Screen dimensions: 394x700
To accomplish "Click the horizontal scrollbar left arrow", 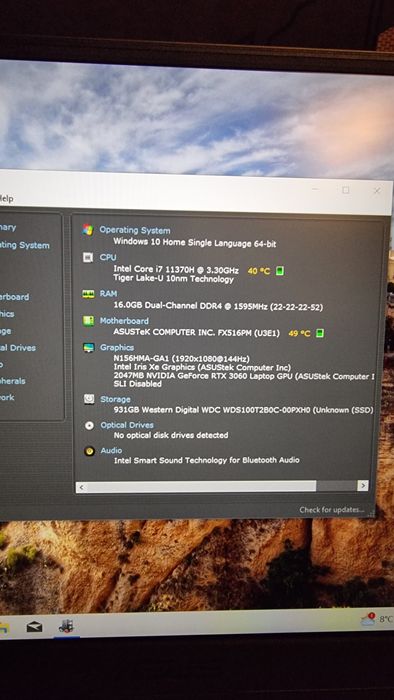I will (81, 487).
